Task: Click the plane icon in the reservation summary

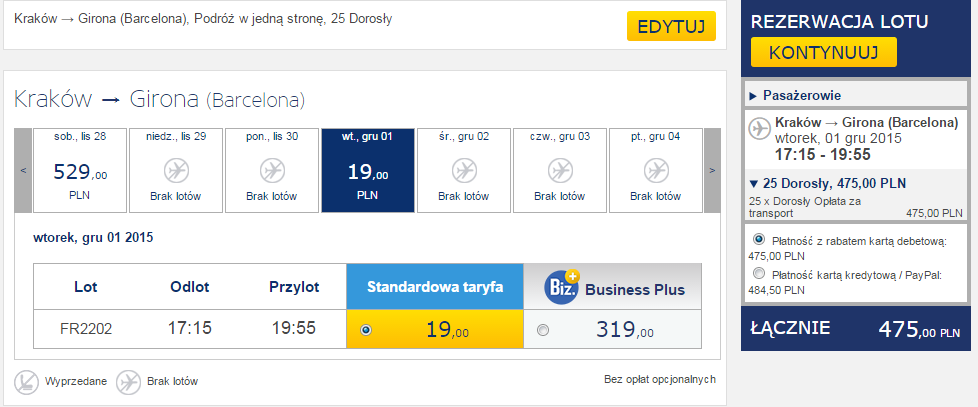Action: tap(760, 128)
